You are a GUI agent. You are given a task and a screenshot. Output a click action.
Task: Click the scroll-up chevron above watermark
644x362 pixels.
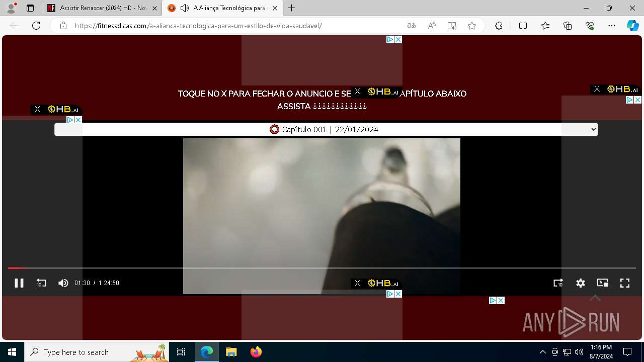595,298
